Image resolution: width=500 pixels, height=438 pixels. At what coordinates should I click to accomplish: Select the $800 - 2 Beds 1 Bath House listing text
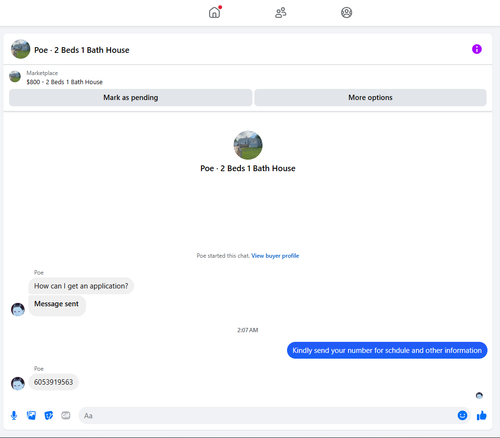click(65, 82)
